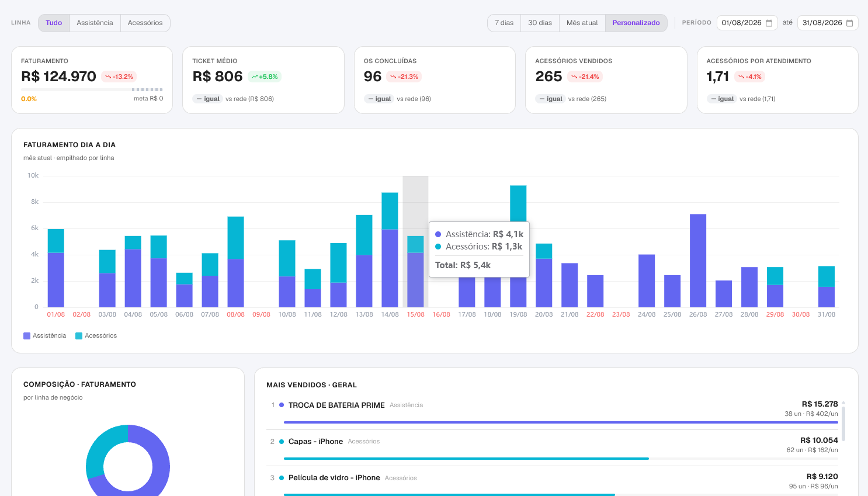The height and width of the screenshot is (496, 868).
Task: Click the R$ 15.278 total amount
Action: click(820, 404)
